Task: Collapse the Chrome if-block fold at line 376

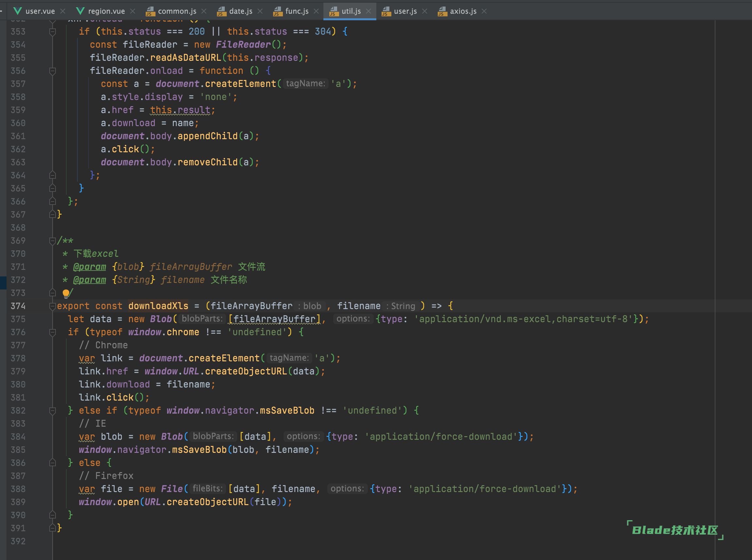Action: pyautogui.click(x=53, y=333)
